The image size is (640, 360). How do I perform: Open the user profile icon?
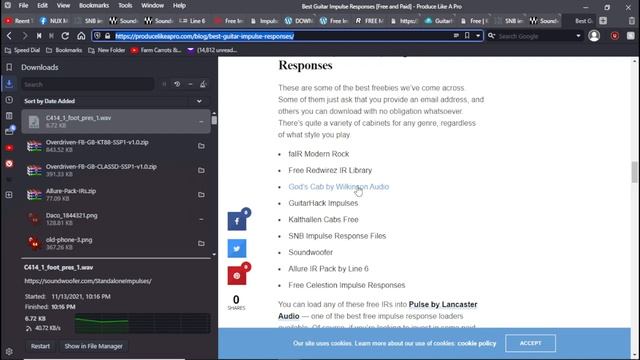pos(594,36)
